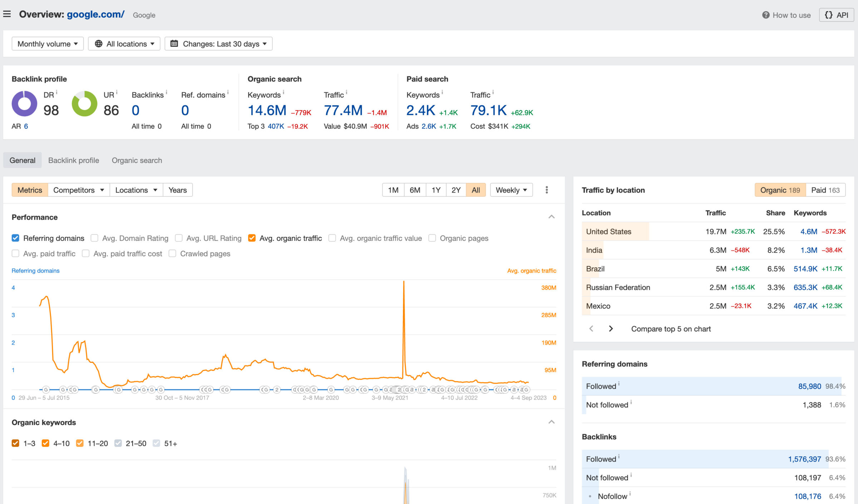This screenshot has width=858, height=504.
Task: Enable Organic pages checkbox
Action: point(432,238)
